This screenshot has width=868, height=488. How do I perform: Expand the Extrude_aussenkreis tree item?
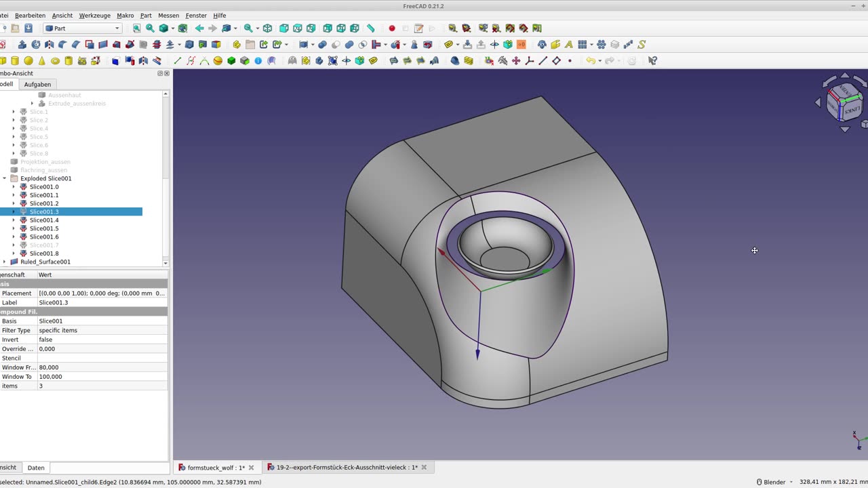click(x=32, y=104)
